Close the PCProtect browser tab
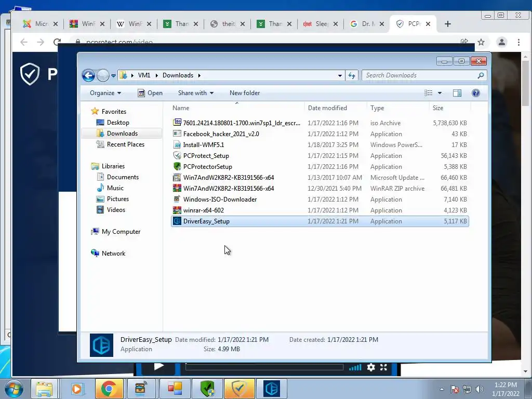 [x=428, y=24]
